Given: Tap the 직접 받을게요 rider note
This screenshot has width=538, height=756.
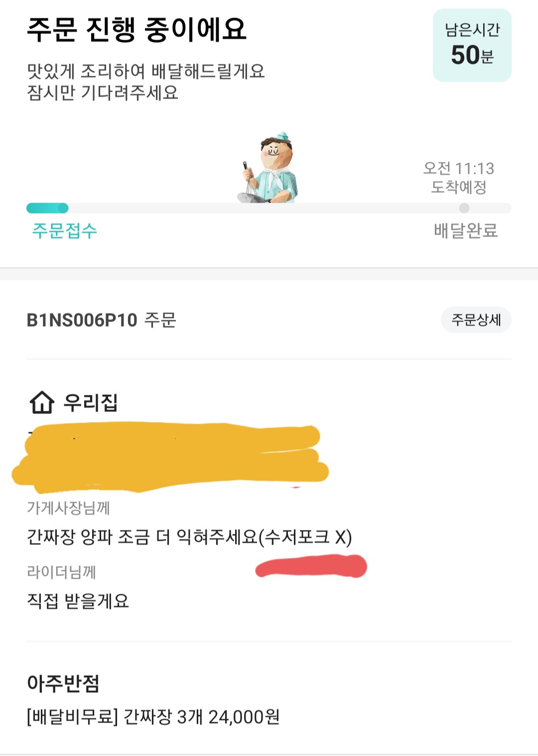Looking at the screenshot, I should pos(78,601).
